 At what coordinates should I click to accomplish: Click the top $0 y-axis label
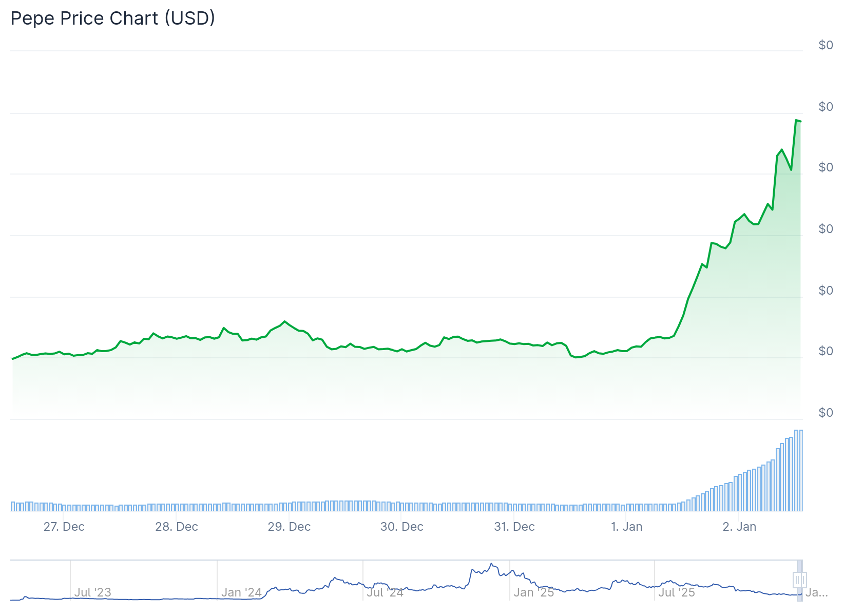point(826,45)
